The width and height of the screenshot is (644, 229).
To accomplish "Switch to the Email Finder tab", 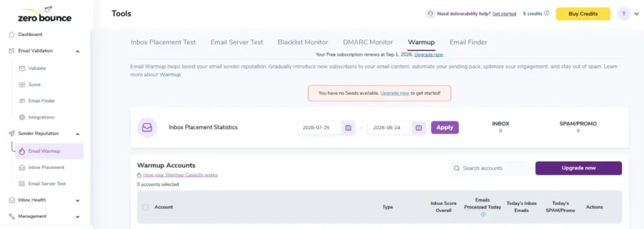I will tap(469, 42).
